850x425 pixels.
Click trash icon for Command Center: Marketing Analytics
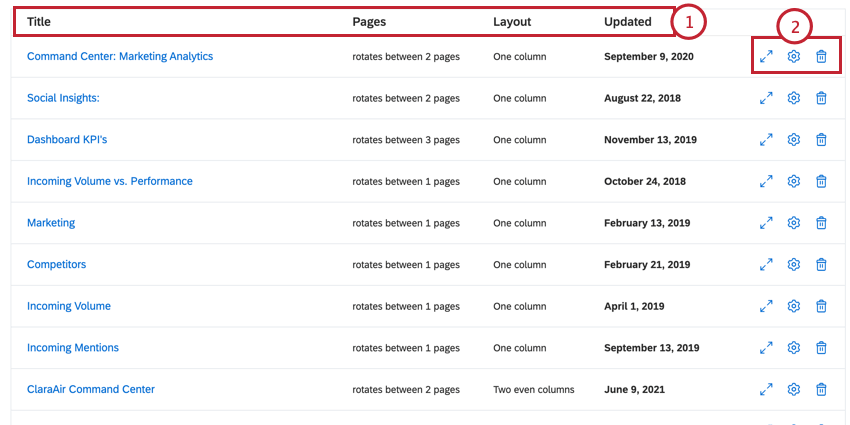pyautogui.click(x=821, y=56)
